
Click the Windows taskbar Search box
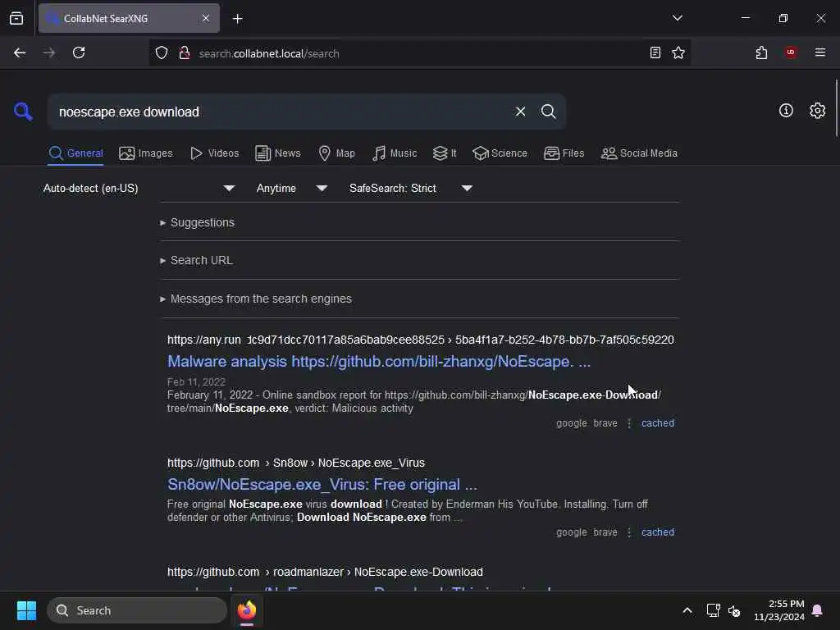pos(137,610)
